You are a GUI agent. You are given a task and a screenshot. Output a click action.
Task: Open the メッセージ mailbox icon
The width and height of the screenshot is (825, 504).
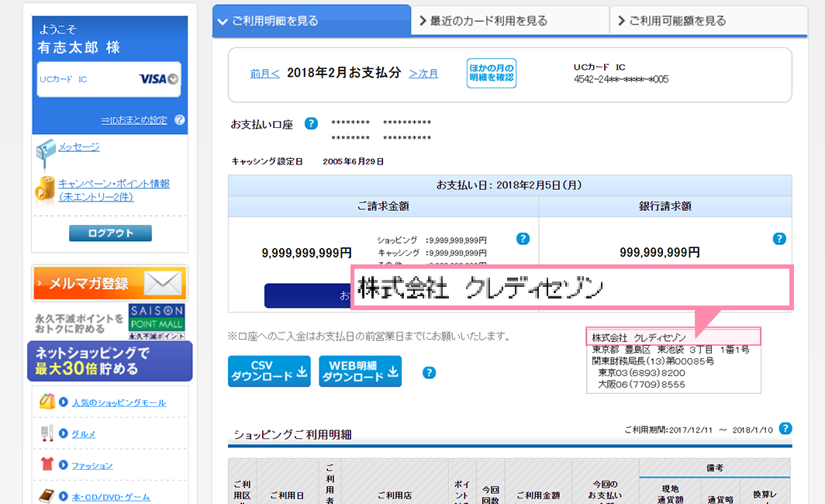pos(45,153)
